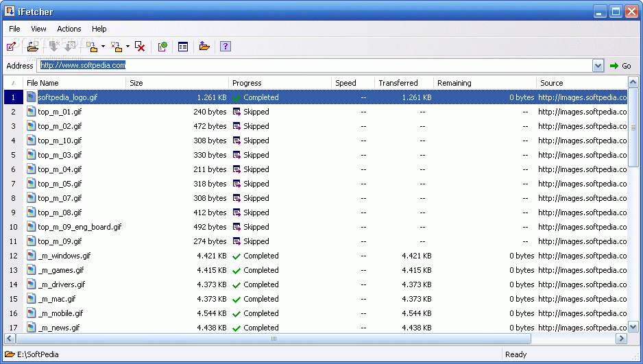Viewport: 643px width, 364px height.
Task: Click the file icon of top_m_09_eng_board.gif
Action: point(31,227)
